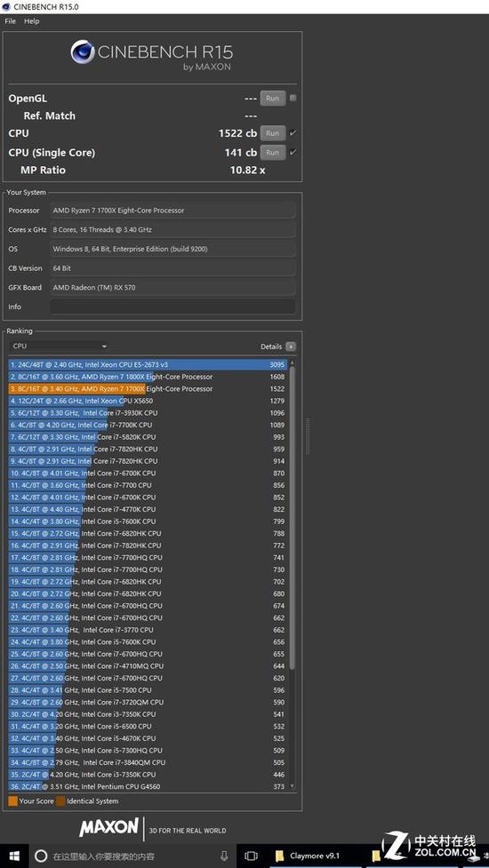Run the CPU benchmark
The width and height of the screenshot is (489, 868).
(272, 133)
